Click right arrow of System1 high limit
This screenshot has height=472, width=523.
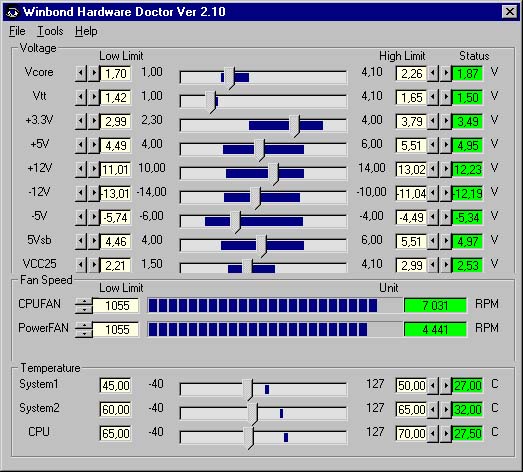pos(446,386)
